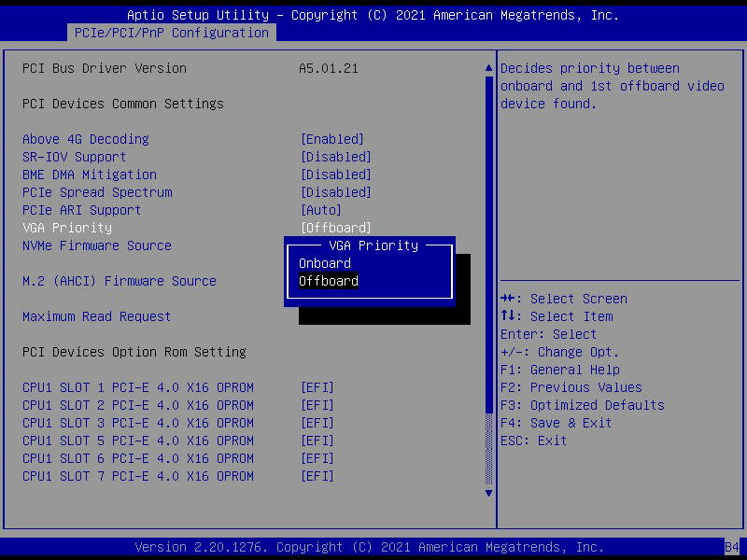
Task: Open CPU1 SLOT 6 OPROM [EFI] value
Action: click(317, 458)
